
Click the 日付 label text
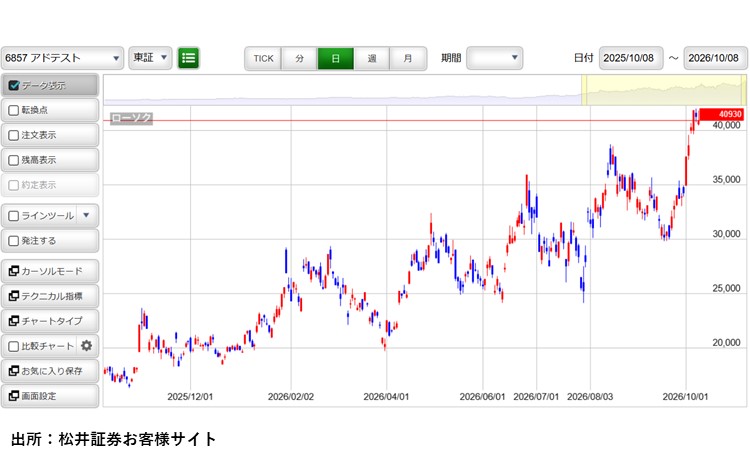584,58
